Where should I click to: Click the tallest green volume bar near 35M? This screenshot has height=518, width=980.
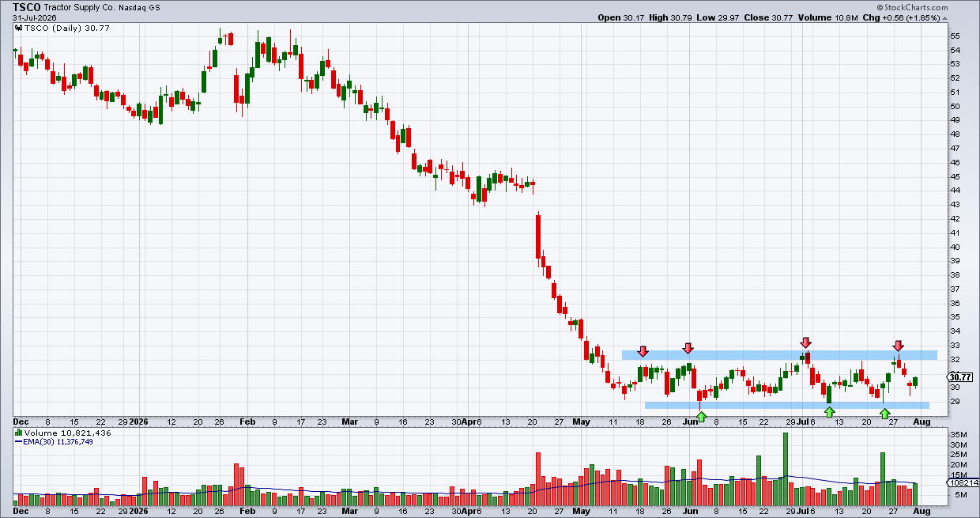coord(786,469)
